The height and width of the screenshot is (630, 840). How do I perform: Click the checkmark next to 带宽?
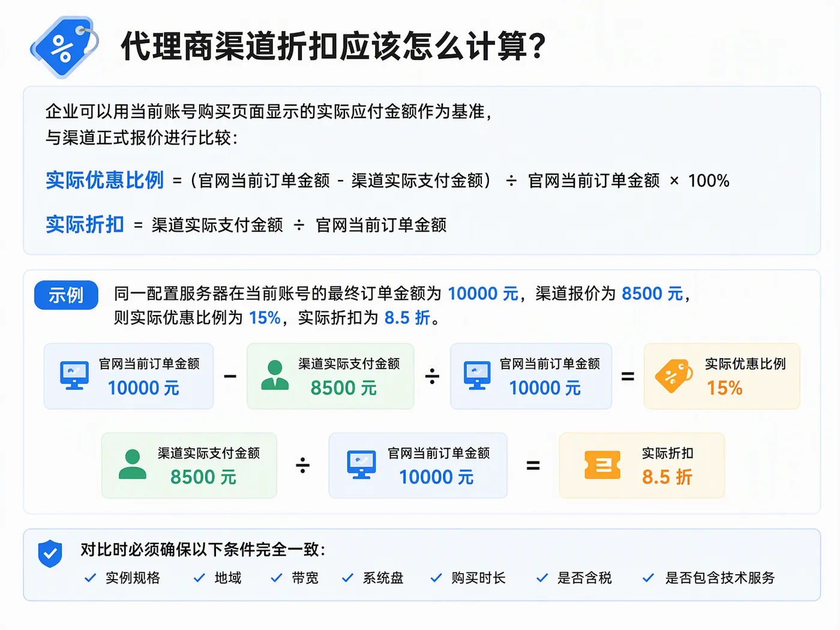[277, 578]
